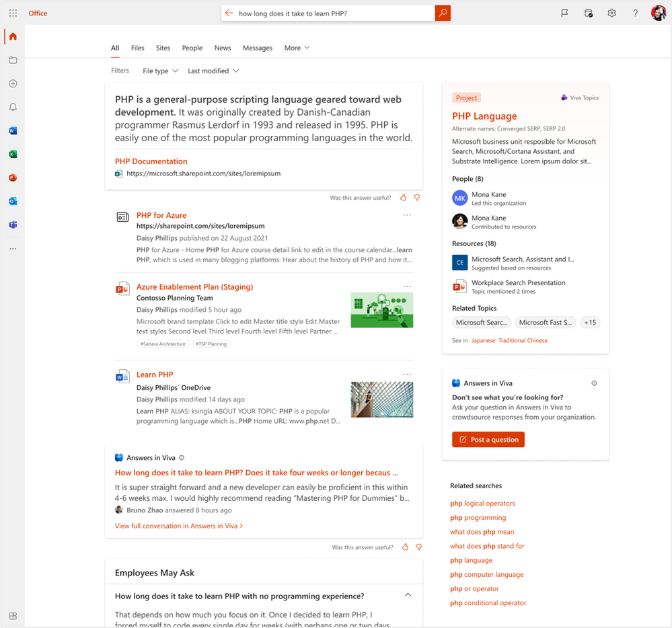The image size is (672, 628).
Task: Open the PHP Language topic title
Action: (x=484, y=116)
